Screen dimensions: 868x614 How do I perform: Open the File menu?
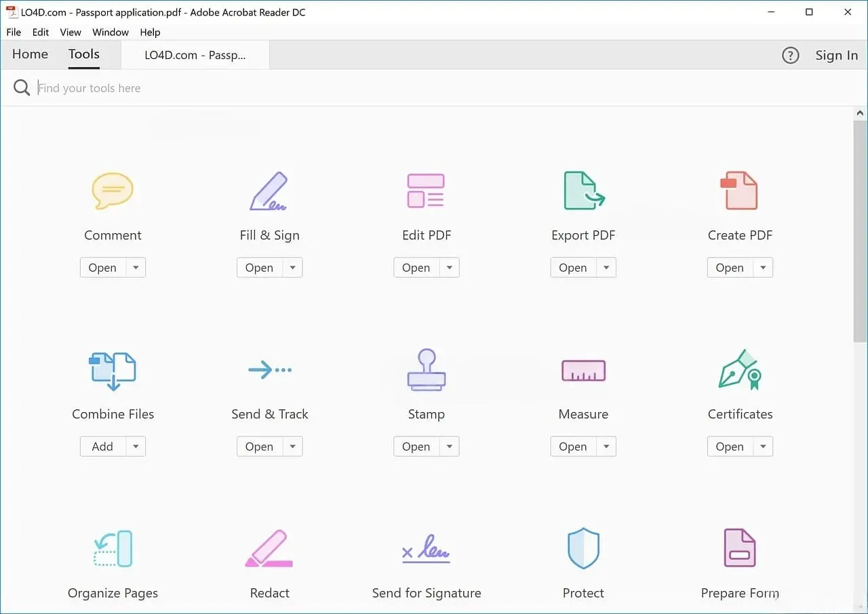14,32
